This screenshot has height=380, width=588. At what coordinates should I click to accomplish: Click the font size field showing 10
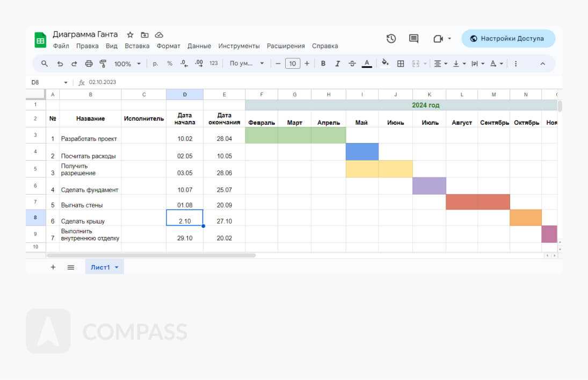(x=292, y=63)
